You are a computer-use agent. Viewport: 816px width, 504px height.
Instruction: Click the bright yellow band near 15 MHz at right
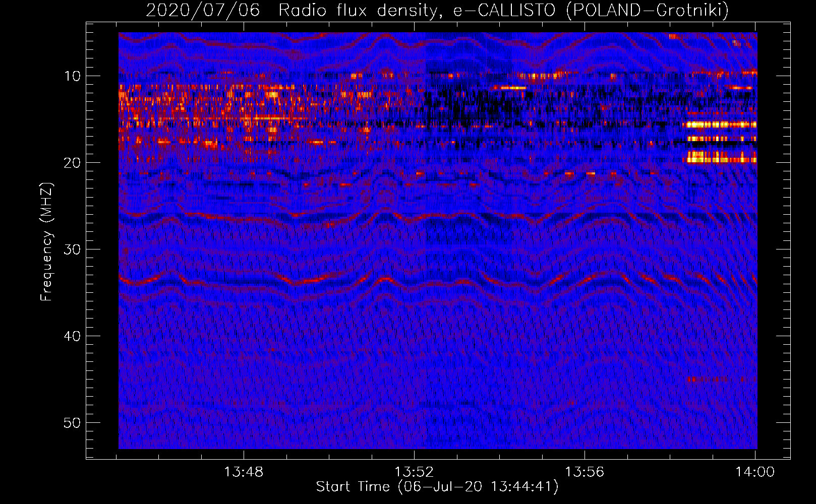[720, 124]
